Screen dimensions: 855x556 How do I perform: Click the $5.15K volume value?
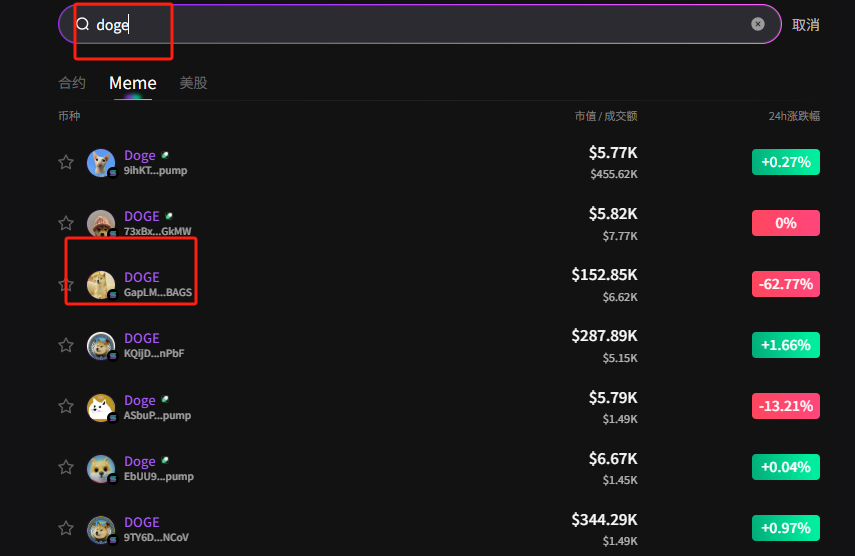620,358
